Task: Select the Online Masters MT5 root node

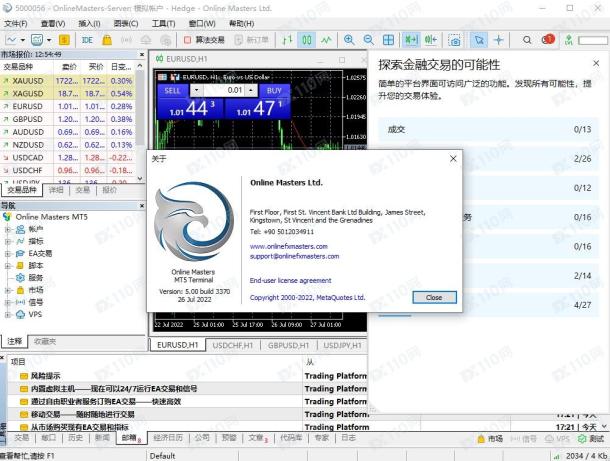Action: coord(51,217)
